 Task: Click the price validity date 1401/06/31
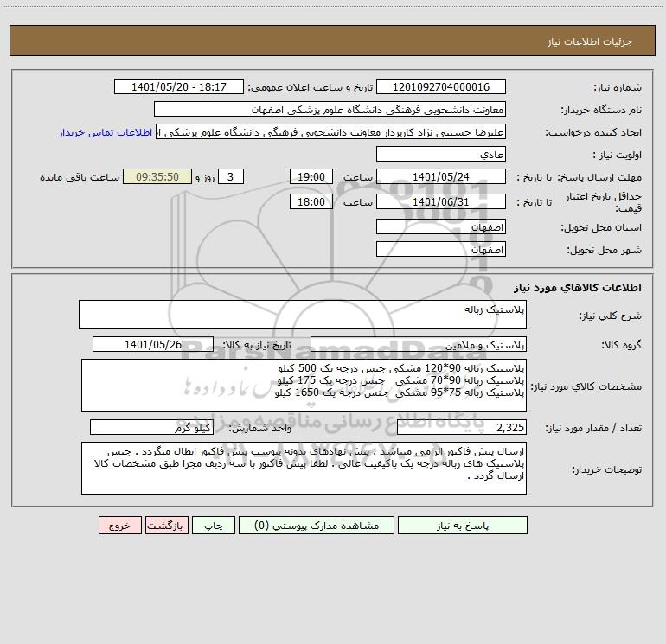(x=441, y=201)
